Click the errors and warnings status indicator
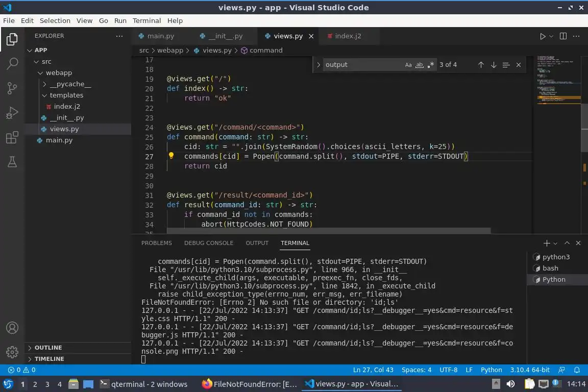Screen dimensions: 588x392 (x=22, y=370)
